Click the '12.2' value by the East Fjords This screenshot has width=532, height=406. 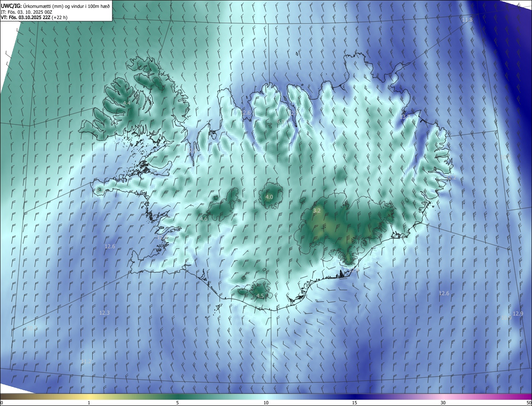(452, 177)
